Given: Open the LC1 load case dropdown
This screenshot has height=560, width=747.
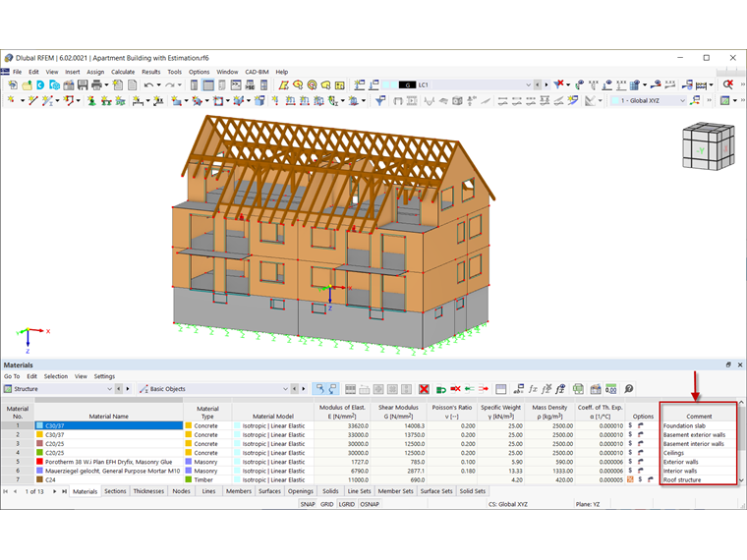Looking at the screenshot, I should coord(528,84).
